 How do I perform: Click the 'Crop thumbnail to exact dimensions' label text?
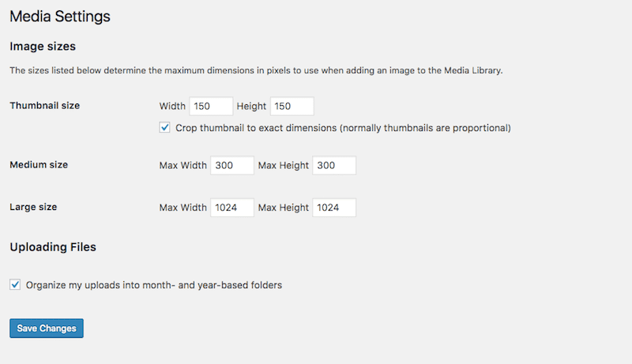coord(343,127)
